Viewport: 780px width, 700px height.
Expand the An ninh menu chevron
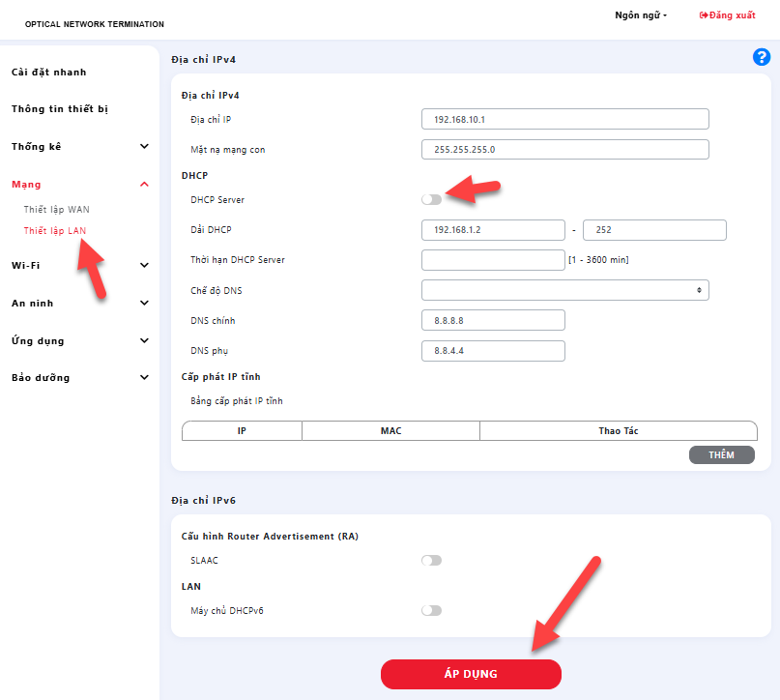[x=144, y=303]
